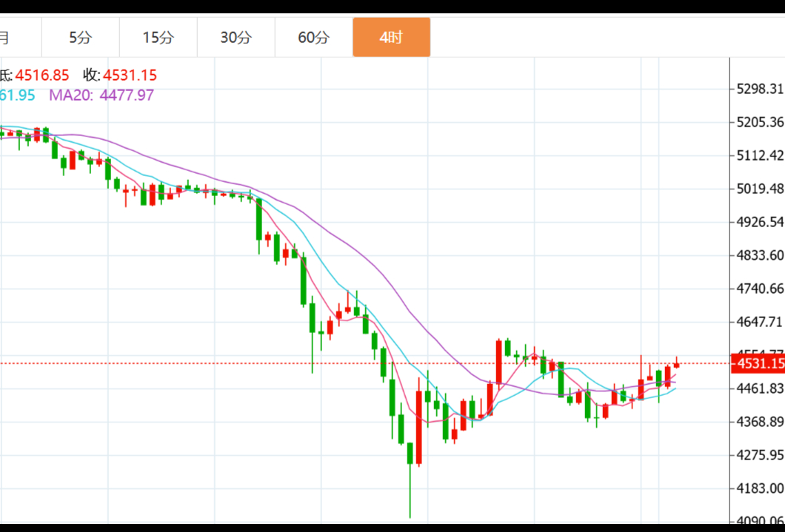The width and height of the screenshot is (785, 532).
Task: Click the 4183.00 price axis label
Action: coord(760,488)
